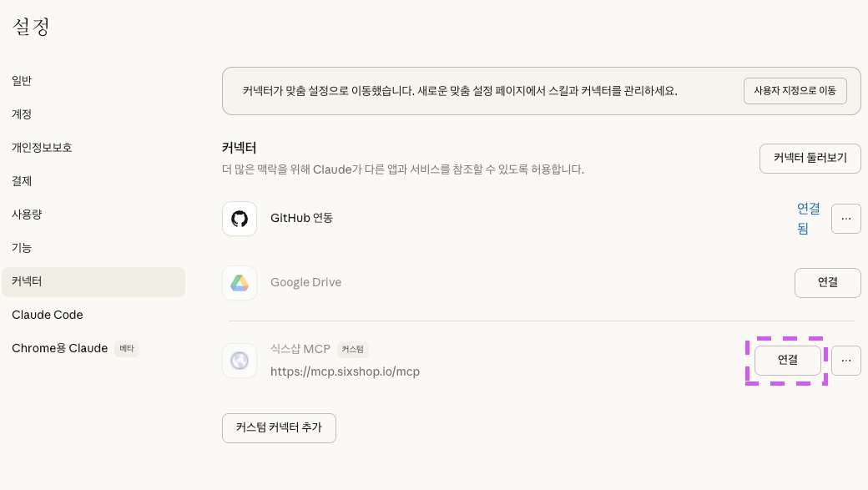Open Claude Code settings section

[48, 315]
